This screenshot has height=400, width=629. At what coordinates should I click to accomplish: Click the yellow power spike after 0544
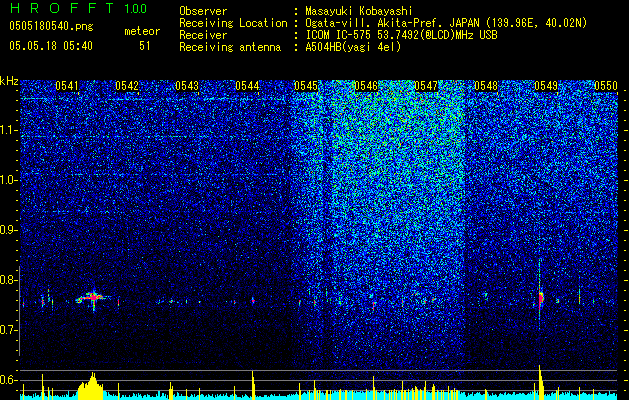(253, 385)
